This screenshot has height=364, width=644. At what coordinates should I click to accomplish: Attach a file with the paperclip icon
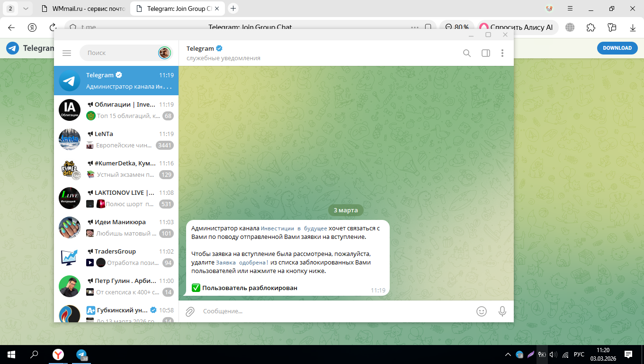point(190,311)
